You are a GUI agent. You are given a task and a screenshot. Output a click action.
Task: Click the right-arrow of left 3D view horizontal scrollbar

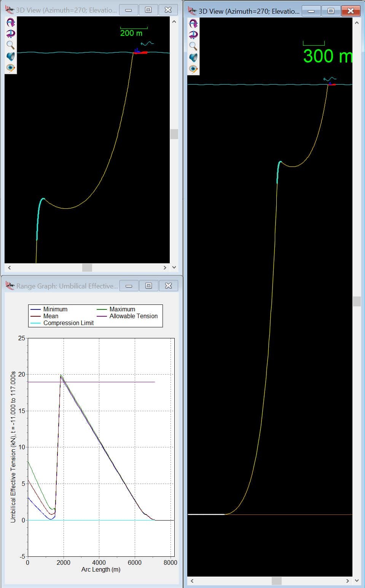click(165, 268)
